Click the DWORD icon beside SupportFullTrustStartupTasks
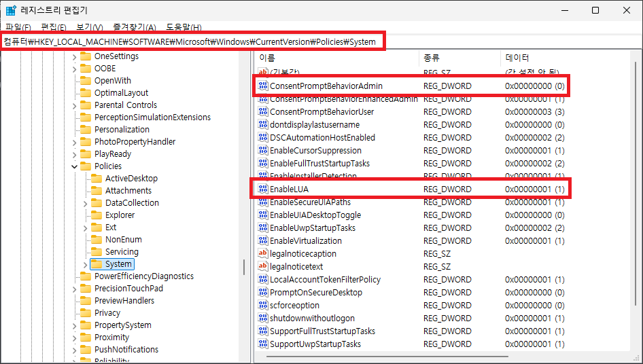 (263, 331)
